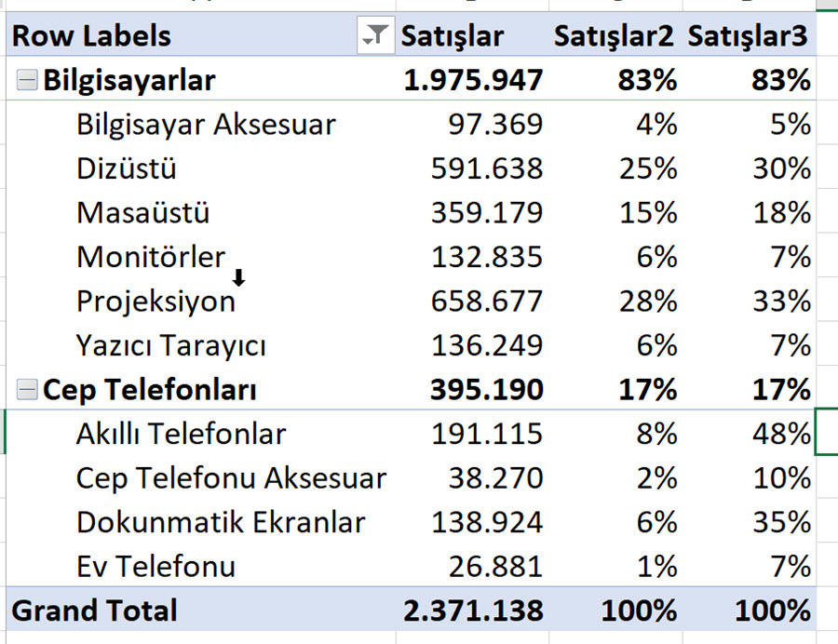Screen dimensions: 838x644
Task: Click the Monitörler row label
Action: coord(151,258)
